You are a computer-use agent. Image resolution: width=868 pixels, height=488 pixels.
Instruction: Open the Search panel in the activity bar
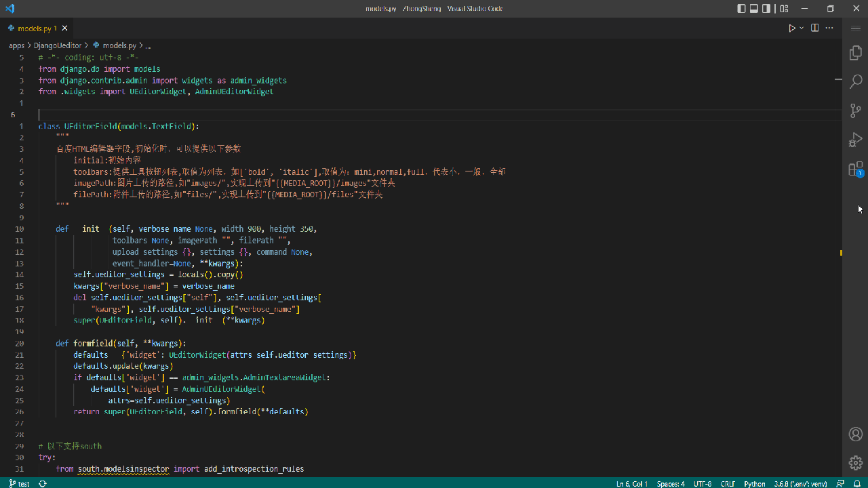pos(855,81)
